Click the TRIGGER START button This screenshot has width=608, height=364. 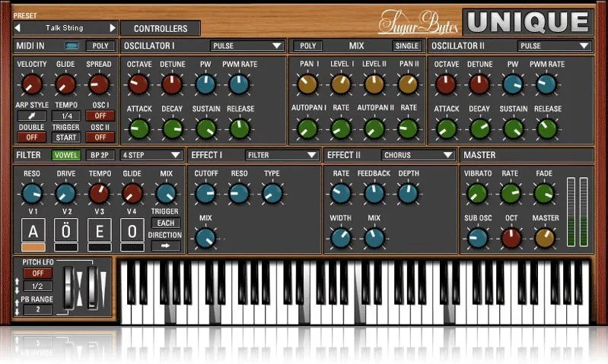pos(66,137)
